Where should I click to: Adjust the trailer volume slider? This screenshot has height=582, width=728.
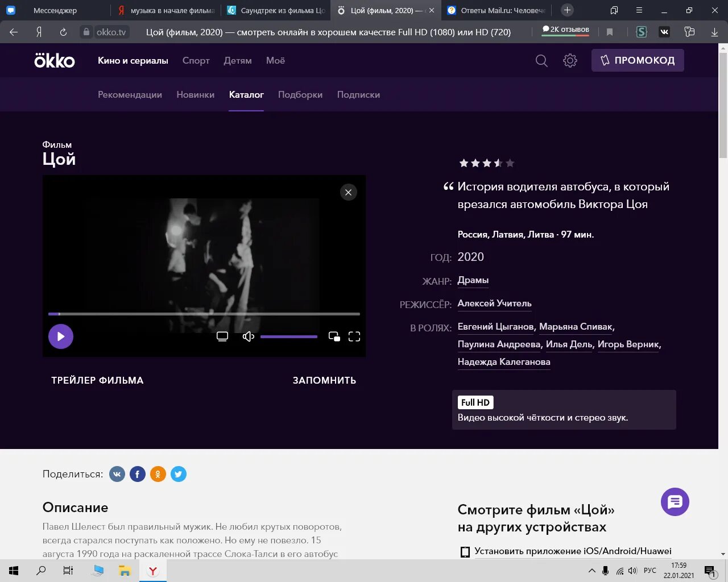pyautogui.click(x=289, y=336)
